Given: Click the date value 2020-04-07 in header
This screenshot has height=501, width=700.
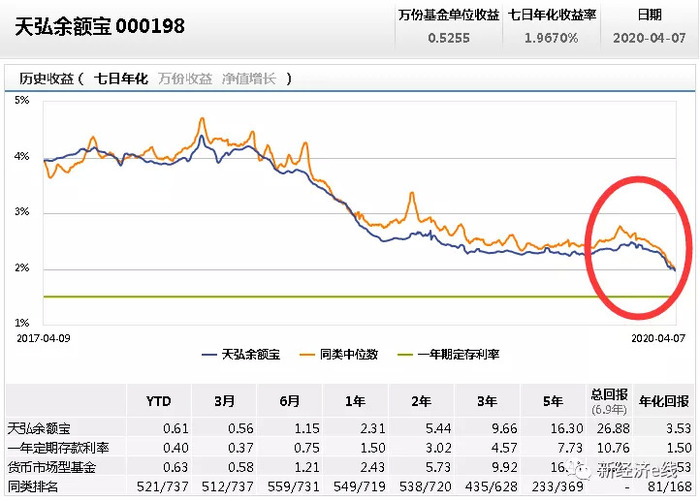Looking at the screenshot, I should click(649, 38).
